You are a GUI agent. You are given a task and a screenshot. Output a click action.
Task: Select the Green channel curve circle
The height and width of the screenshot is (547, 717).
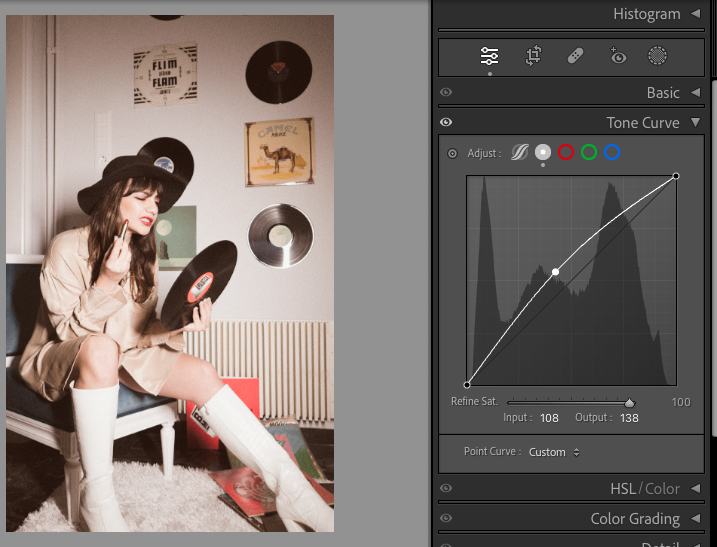(589, 153)
